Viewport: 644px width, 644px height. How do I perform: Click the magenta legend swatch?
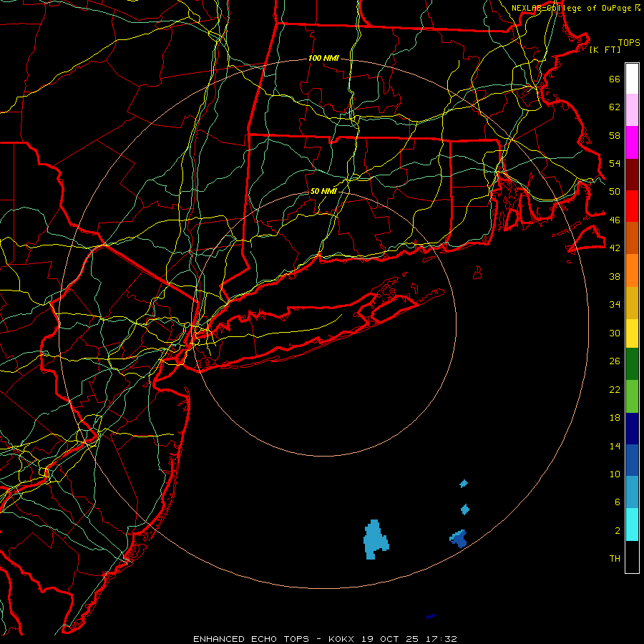click(x=632, y=142)
